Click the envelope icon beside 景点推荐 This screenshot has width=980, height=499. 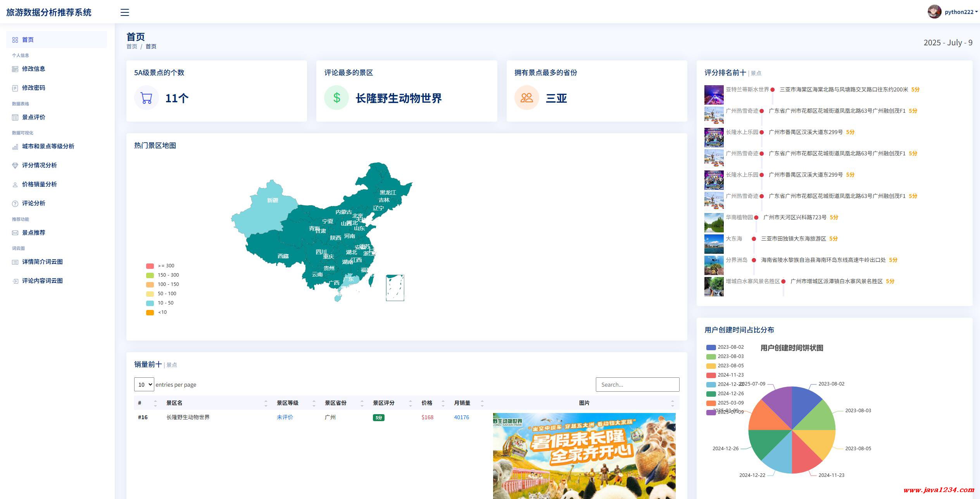15,233
